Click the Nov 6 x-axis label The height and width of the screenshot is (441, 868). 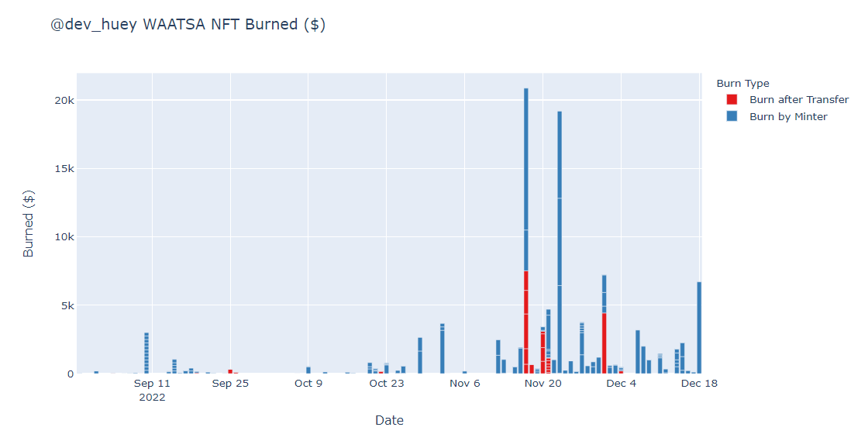point(464,384)
